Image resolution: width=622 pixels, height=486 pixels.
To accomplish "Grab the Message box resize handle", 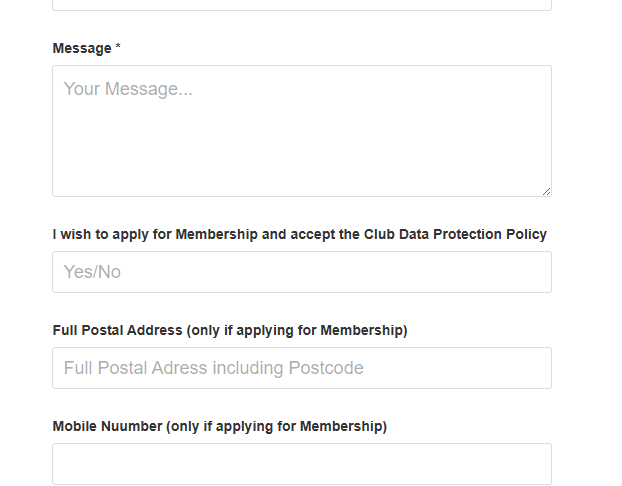I will [545, 190].
